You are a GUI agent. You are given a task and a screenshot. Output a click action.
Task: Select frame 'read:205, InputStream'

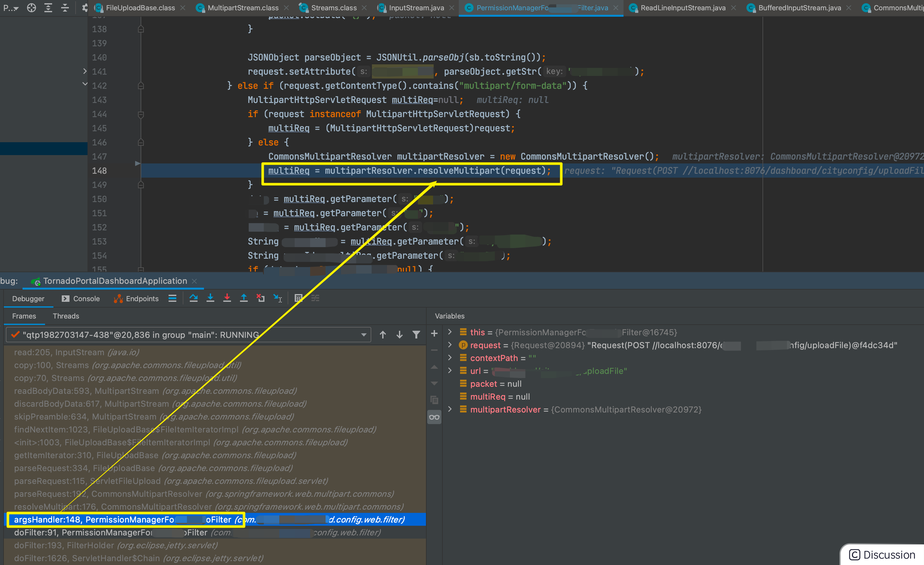215,352
